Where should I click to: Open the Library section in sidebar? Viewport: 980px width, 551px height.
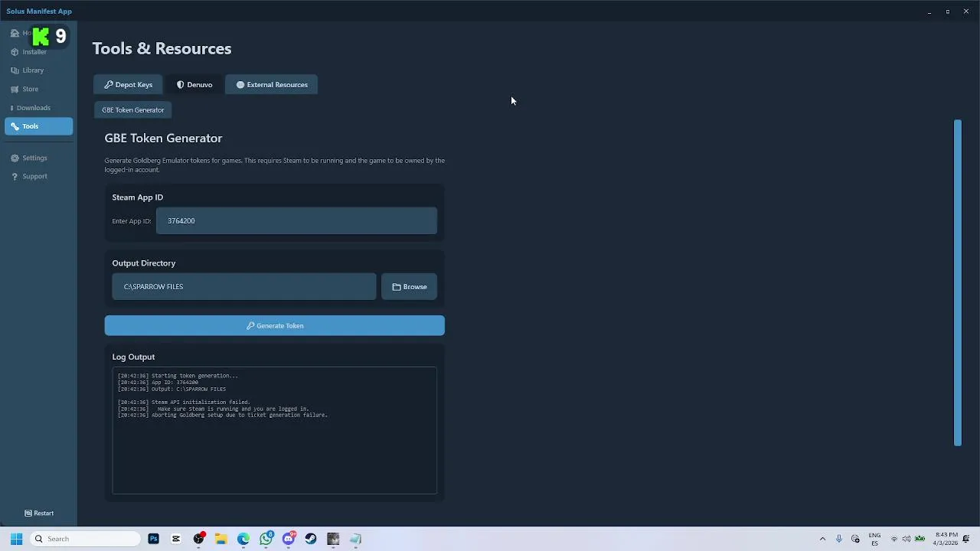pos(38,70)
